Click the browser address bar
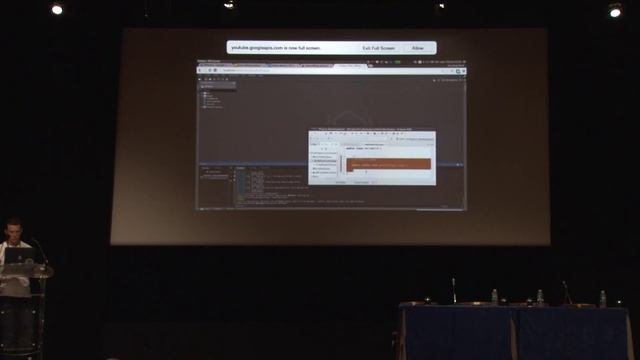 pos(331,71)
